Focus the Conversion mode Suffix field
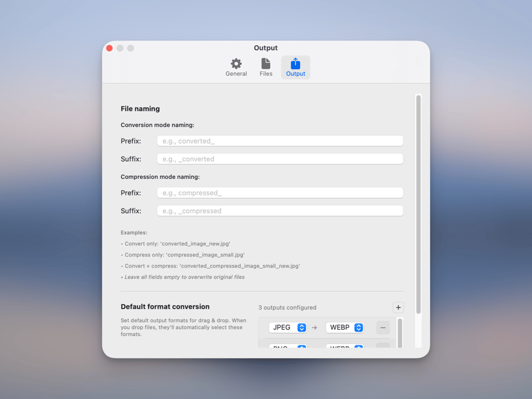This screenshot has height=399, width=532. tap(280, 159)
